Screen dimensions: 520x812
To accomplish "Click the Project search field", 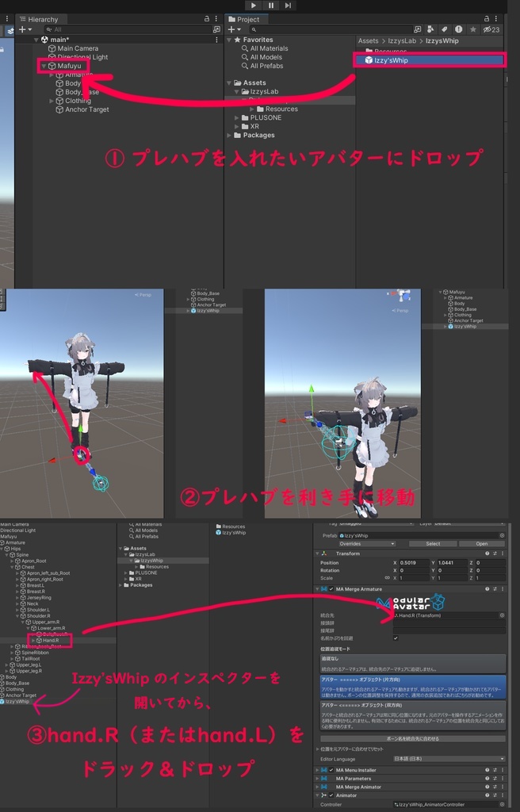I will (x=331, y=29).
